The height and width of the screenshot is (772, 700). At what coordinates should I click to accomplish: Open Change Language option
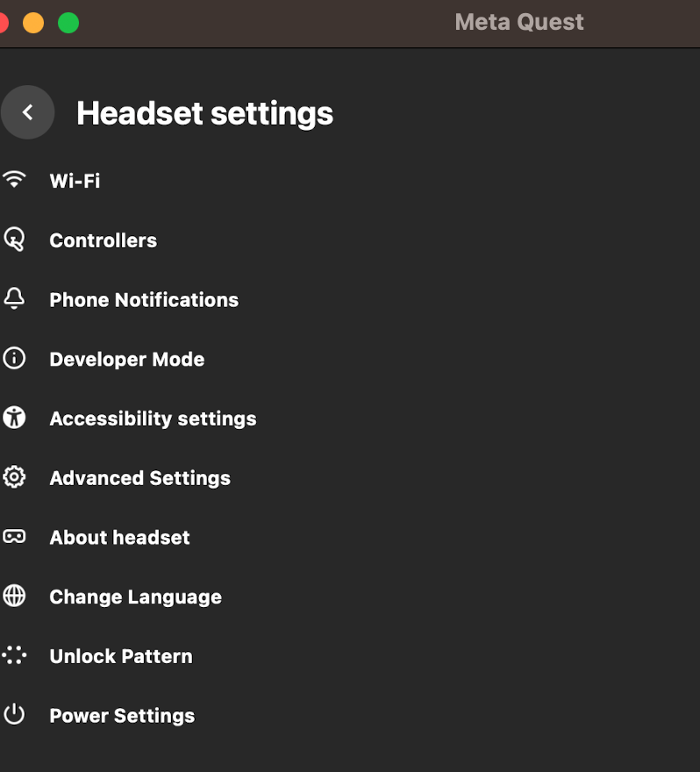(135, 597)
